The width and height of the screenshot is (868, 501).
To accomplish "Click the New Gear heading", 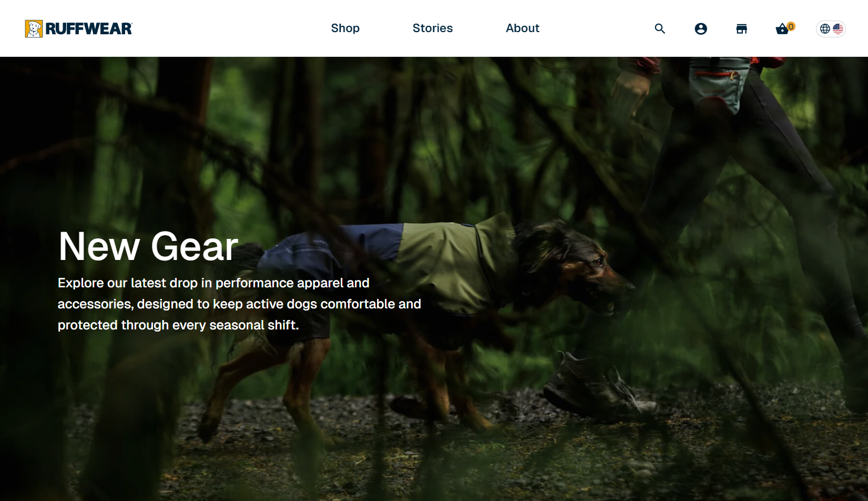I will [148, 246].
